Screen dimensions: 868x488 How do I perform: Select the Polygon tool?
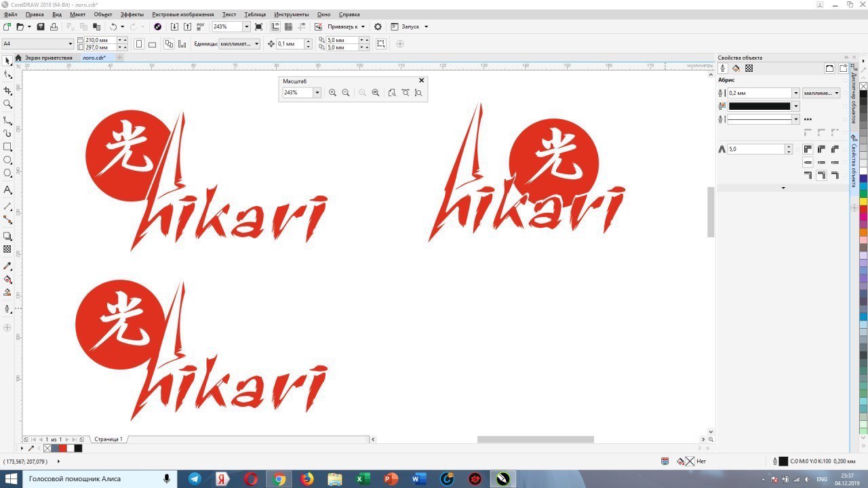7,174
